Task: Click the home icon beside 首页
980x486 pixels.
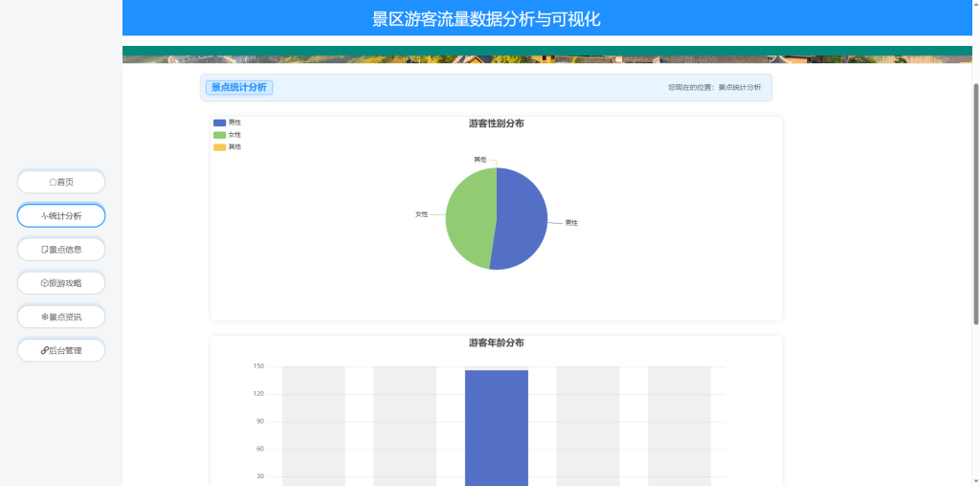Action: [x=53, y=182]
